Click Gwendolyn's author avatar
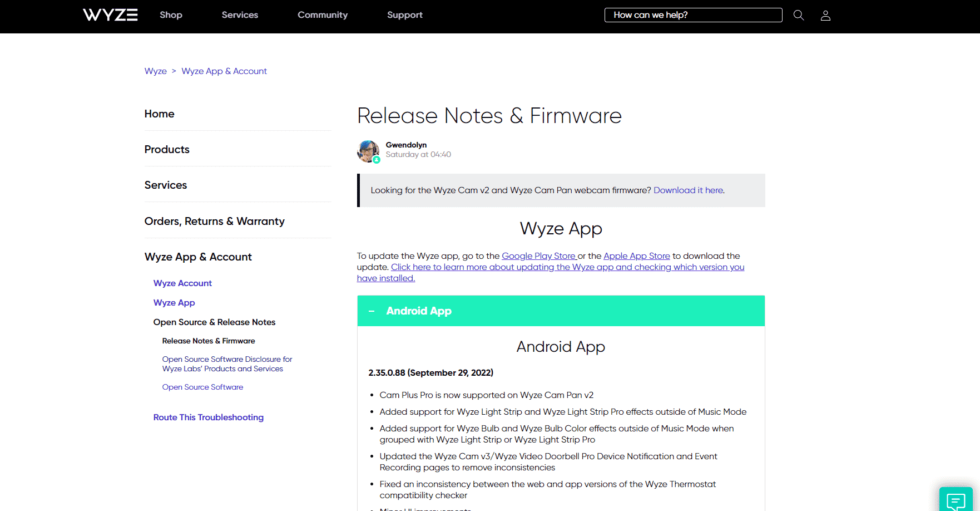Image resolution: width=980 pixels, height=511 pixels. pos(368,151)
